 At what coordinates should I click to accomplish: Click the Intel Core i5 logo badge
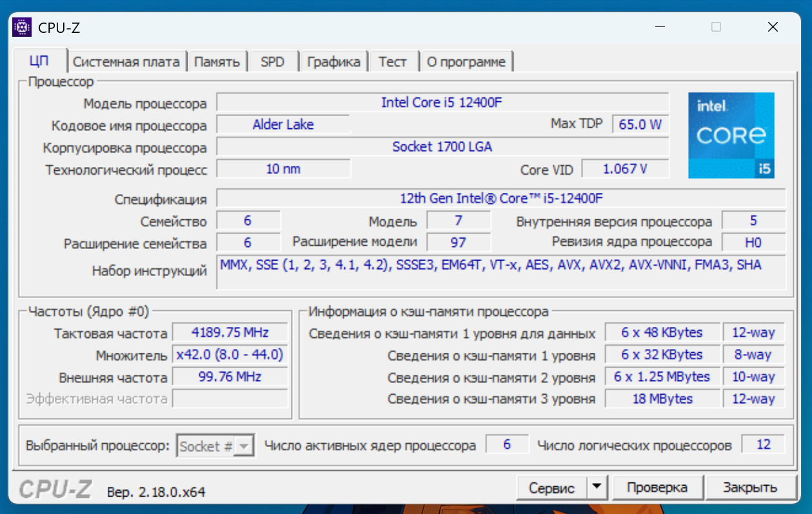pyautogui.click(x=731, y=135)
